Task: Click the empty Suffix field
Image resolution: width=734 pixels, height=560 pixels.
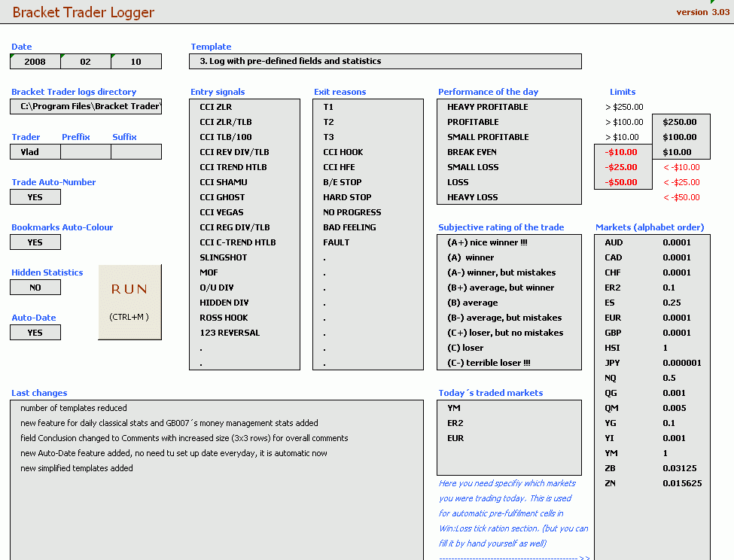Action: [x=136, y=152]
